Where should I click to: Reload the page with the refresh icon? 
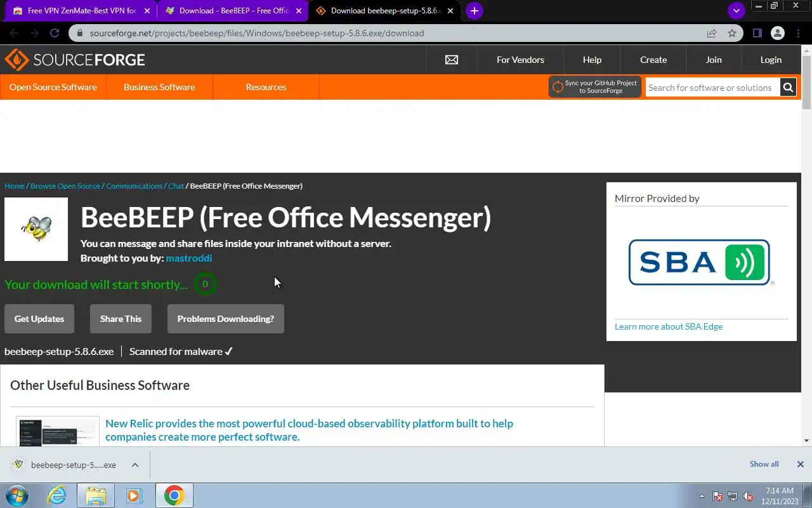(55, 33)
